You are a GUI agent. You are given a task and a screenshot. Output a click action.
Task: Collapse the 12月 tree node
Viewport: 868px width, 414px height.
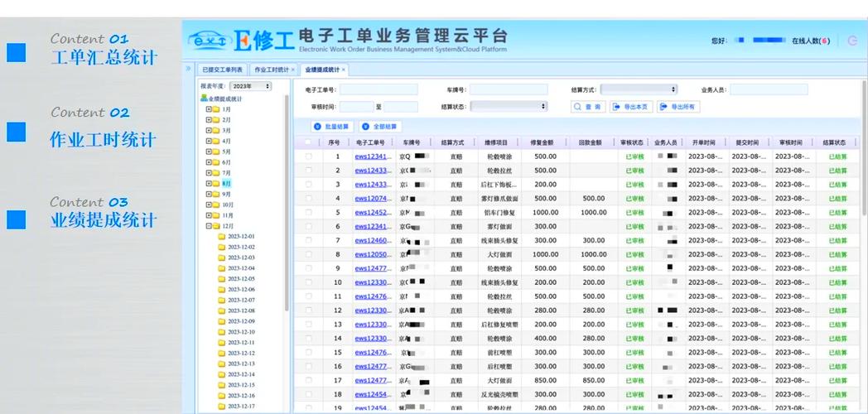point(209,226)
